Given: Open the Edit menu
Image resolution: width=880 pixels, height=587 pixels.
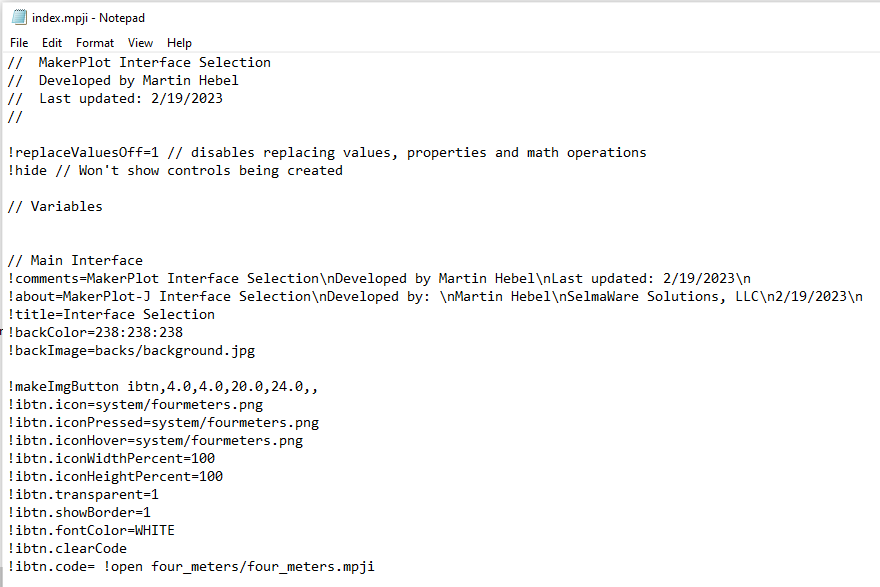Looking at the screenshot, I should [x=52, y=43].
